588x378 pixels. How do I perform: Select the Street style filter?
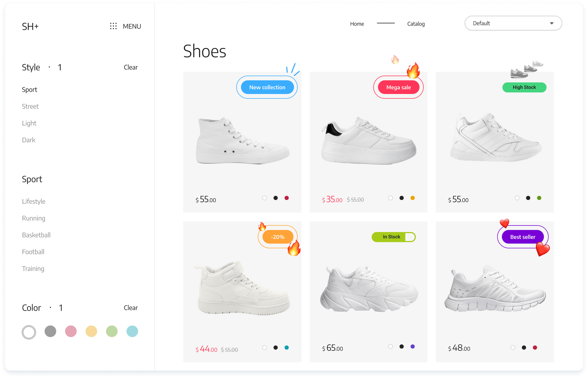click(30, 106)
